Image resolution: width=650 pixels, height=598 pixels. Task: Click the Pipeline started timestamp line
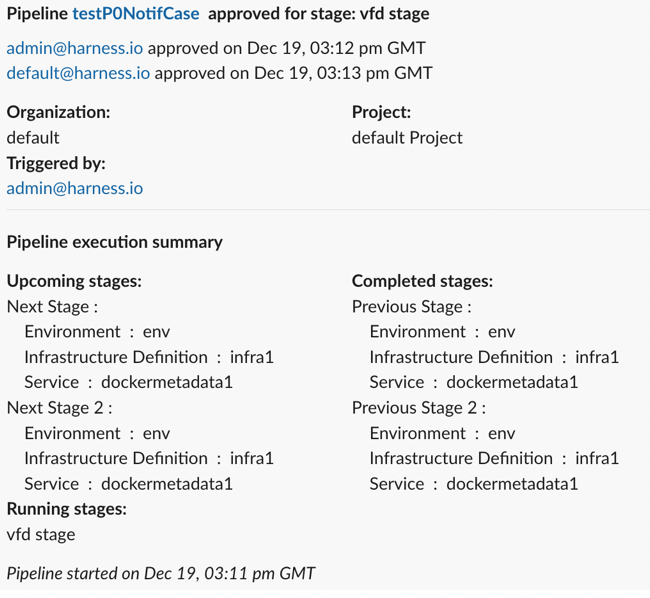pyautogui.click(x=161, y=574)
